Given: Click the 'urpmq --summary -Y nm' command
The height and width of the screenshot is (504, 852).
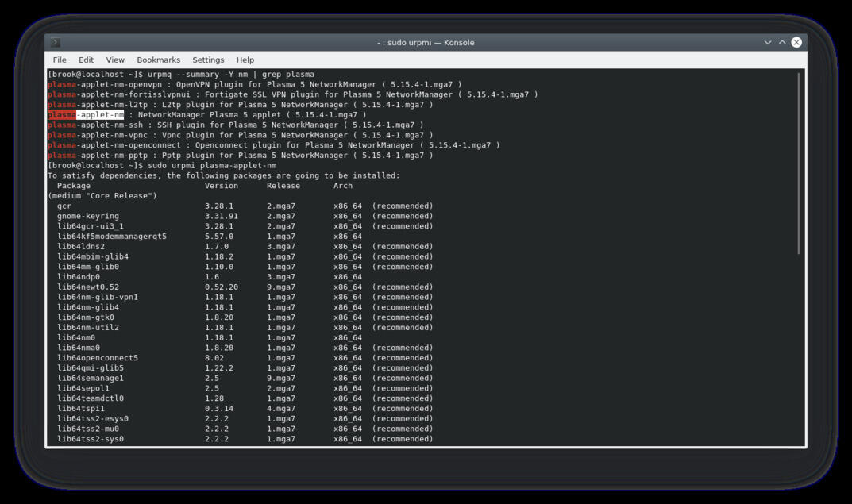Looking at the screenshot, I should [x=198, y=75].
